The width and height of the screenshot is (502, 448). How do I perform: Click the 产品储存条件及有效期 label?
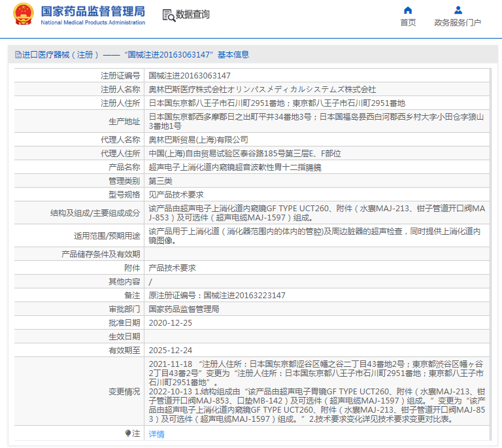coord(101,254)
